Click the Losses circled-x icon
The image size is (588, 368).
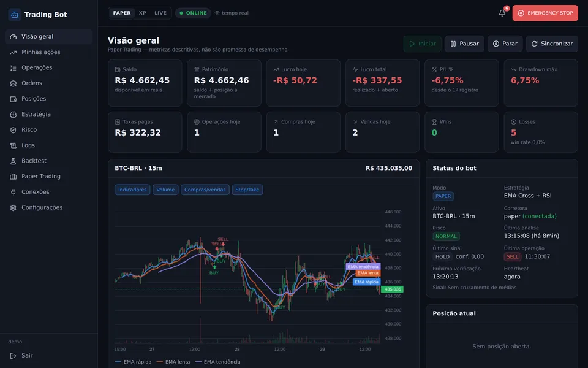[x=513, y=121]
